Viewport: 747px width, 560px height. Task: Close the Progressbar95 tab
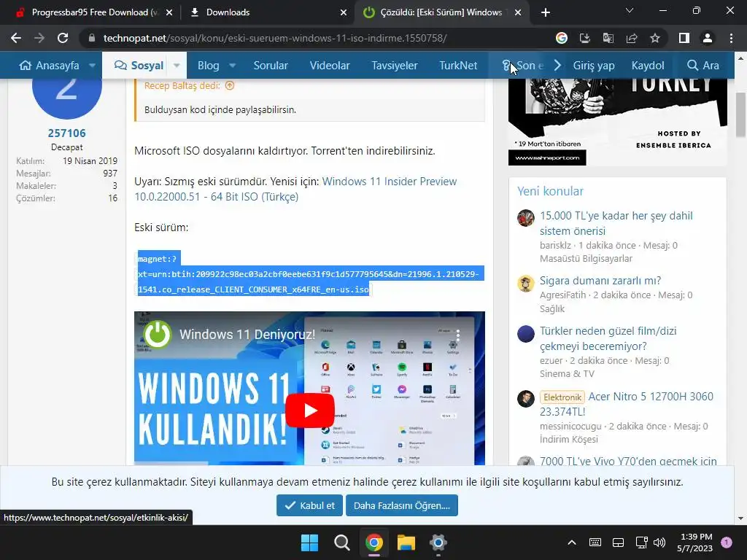click(x=169, y=12)
